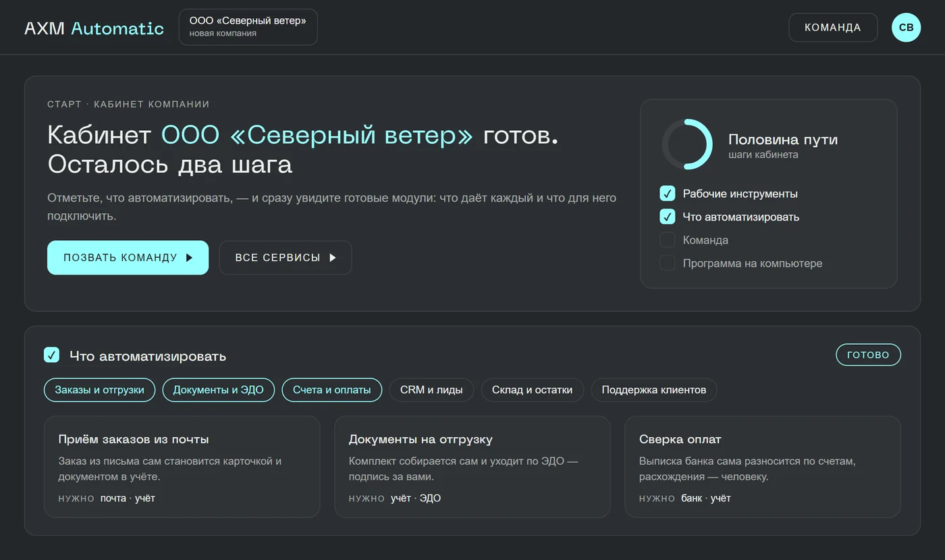Click ПОЗВАТЬ КОМАНДУ button
The image size is (945, 560).
pos(128,258)
